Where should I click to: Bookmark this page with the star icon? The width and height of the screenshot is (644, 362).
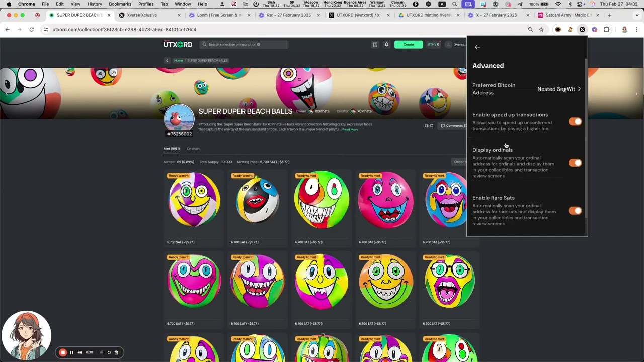click(541, 30)
